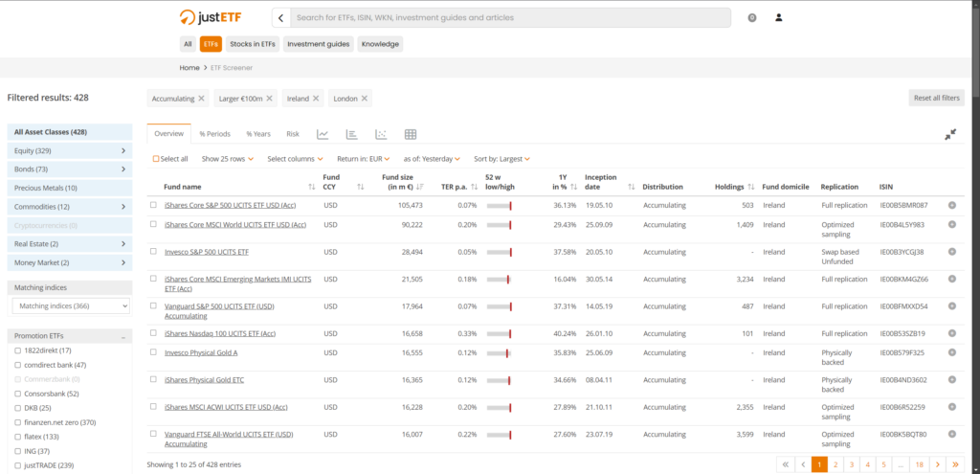The width and height of the screenshot is (980, 474).
Task: Select the Investment guides search category
Action: point(318,44)
